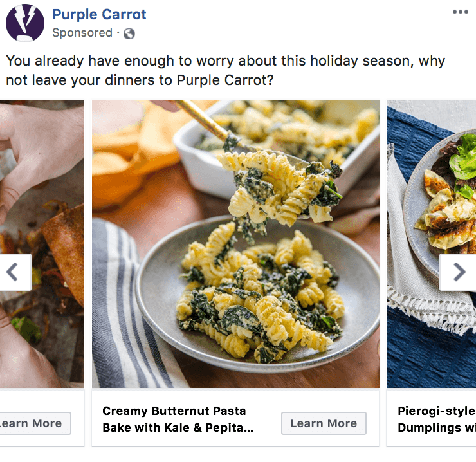Image resolution: width=476 pixels, height=462 pixels.
Task: Click the holiday season ad caption text
Action: pos(225,71)
